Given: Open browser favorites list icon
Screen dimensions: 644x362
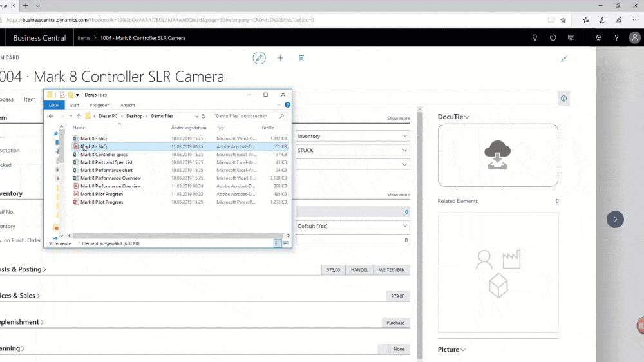Looking at the screenshot, I should click(586, 20).
